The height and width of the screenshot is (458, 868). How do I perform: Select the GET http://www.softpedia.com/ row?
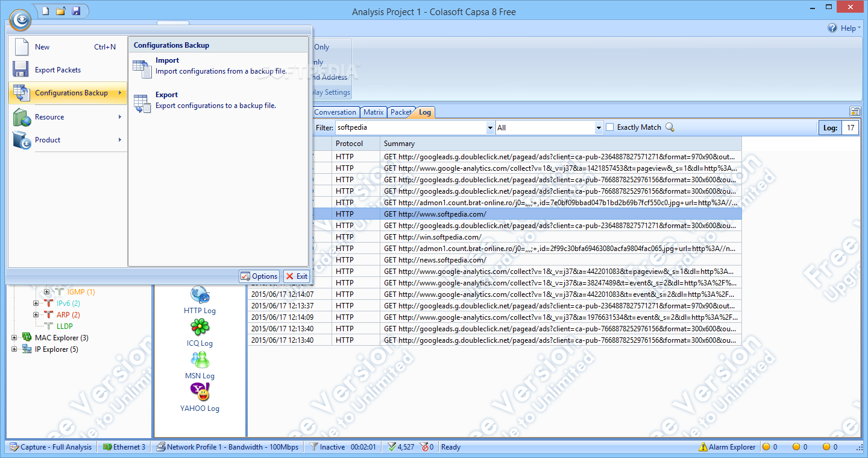point(494,214)
